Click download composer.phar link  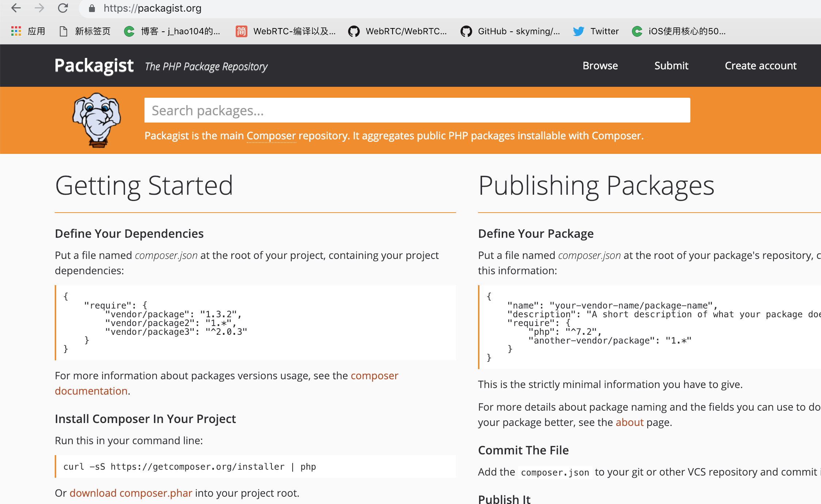click(131, 493)
